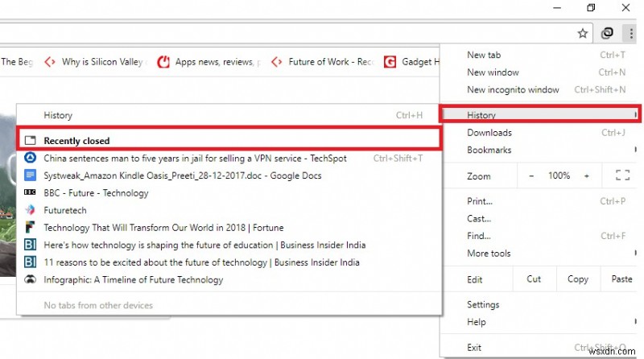Decrease zoom with the minus button
The width and height of the screenshot is (644, 359).
pyautogui.click(x=531, y=175)
